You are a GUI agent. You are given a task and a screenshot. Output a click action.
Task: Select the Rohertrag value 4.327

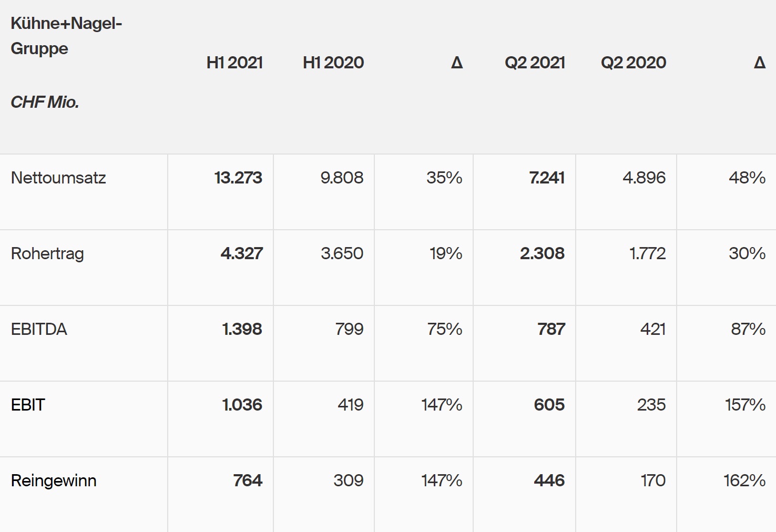coord(241,253)
